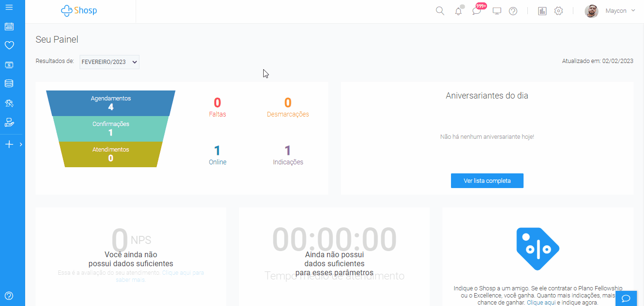Open the hamburger menu in sidebar
Viewport: 644px width, 306px height.
tap(9, 8)
